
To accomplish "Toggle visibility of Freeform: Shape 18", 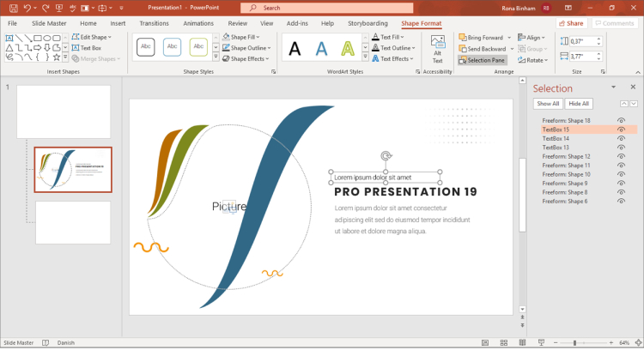I will [x=622, y=121].
